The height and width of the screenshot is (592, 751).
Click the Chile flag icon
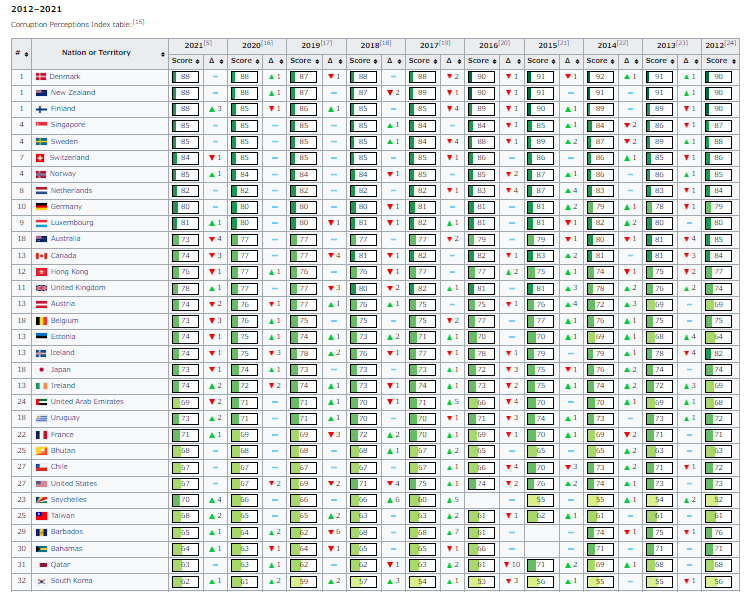(41, 467)
